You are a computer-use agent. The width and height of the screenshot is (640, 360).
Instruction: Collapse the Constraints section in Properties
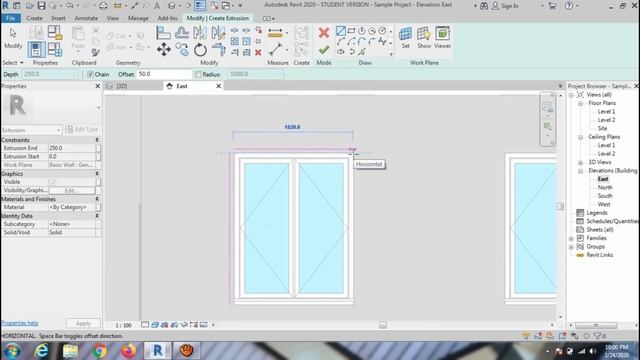click(x=97, y=140)
